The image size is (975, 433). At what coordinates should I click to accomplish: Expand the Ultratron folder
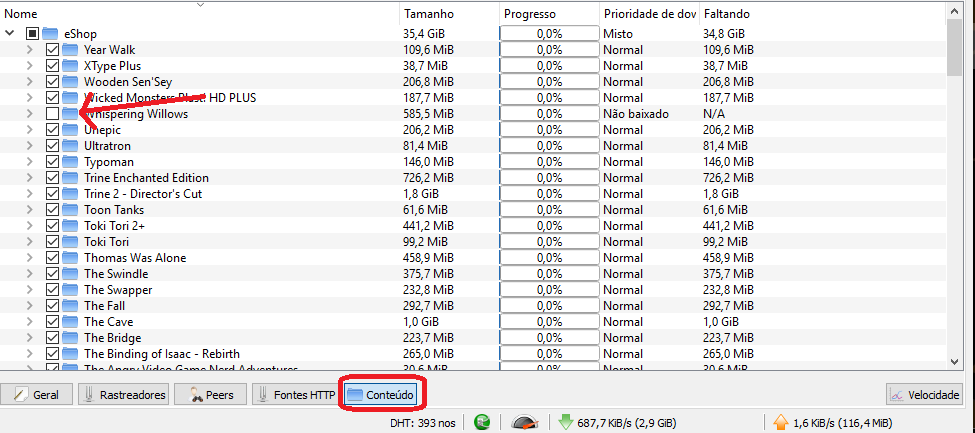29,146
